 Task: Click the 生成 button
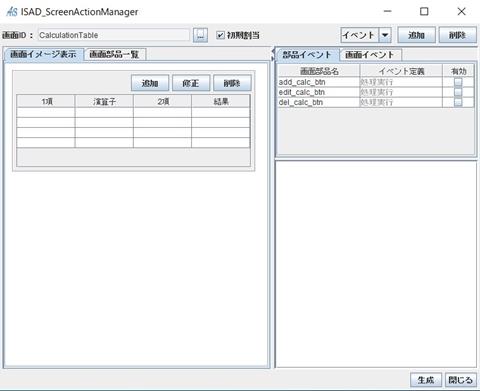pyautogui.click(x=426, y=380)
